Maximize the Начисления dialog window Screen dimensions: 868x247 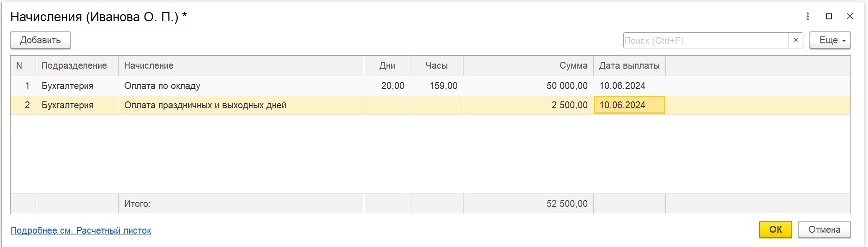[829, 17]
